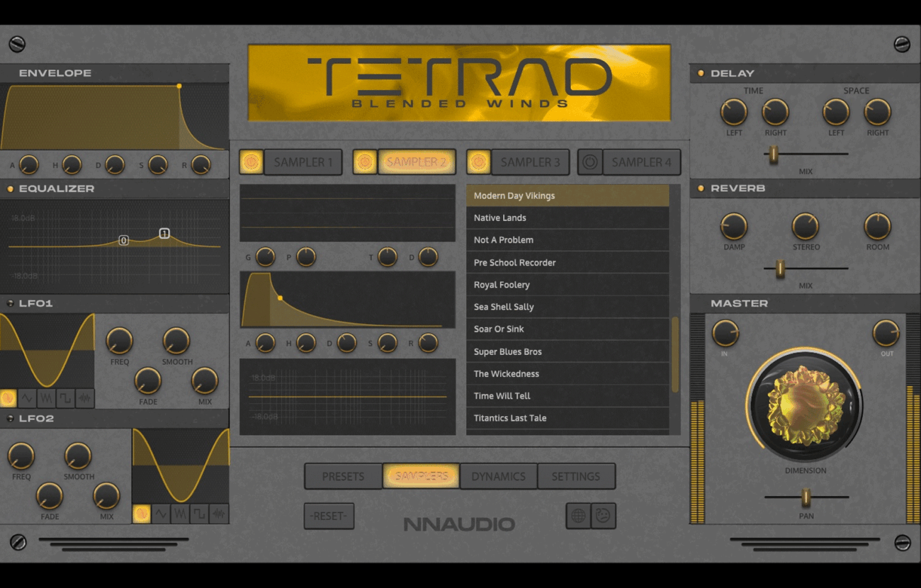Select the LFO1 sine waveform icon

point(9,398)
